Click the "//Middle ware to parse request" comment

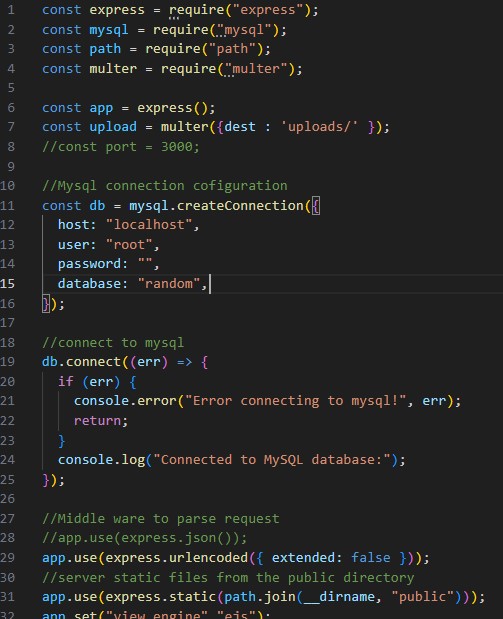[161, 519]
